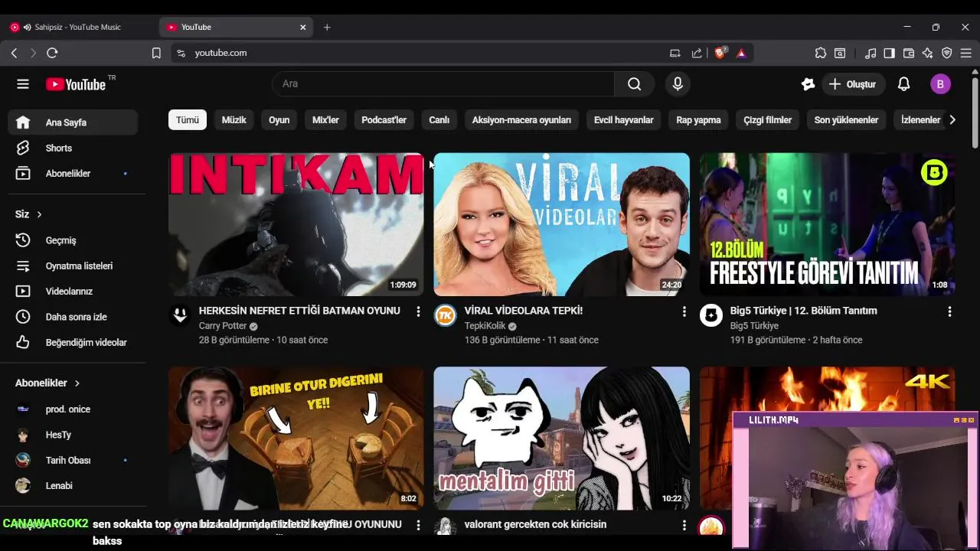Open the browser main menu icon
This screenshot has height=551, width=980.
click(x=965, y=53)
